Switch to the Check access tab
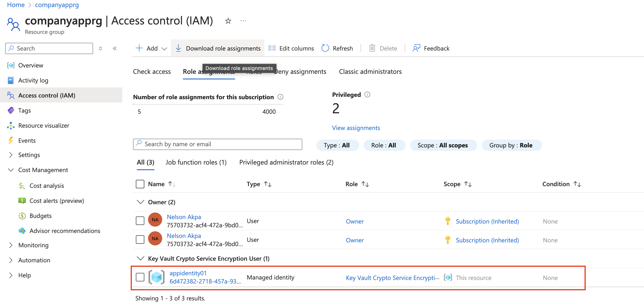644x307 pixels. (152, 71)
